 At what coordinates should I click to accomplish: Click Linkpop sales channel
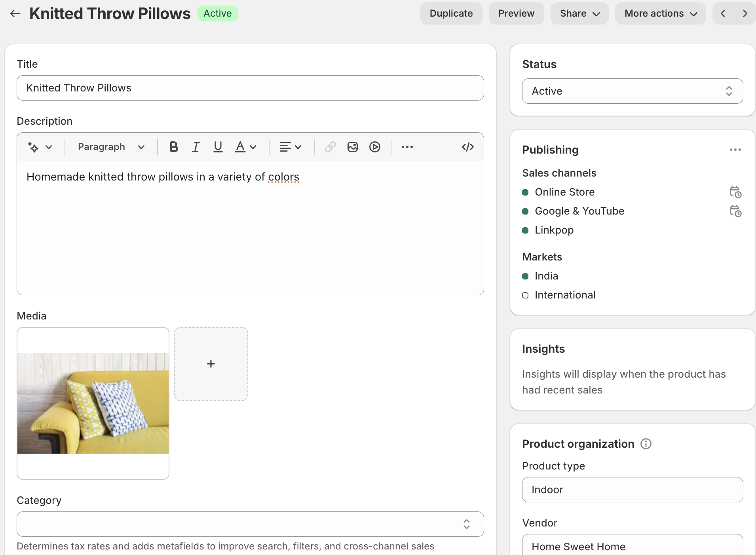pyautogui.click(x=554, y=230)
